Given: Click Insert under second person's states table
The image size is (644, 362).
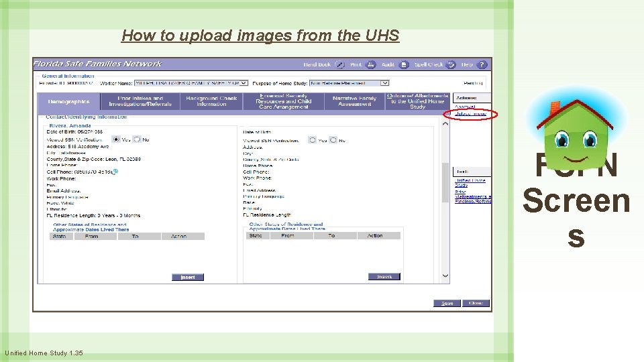Looking at the screenshot, I should point(384,277).
